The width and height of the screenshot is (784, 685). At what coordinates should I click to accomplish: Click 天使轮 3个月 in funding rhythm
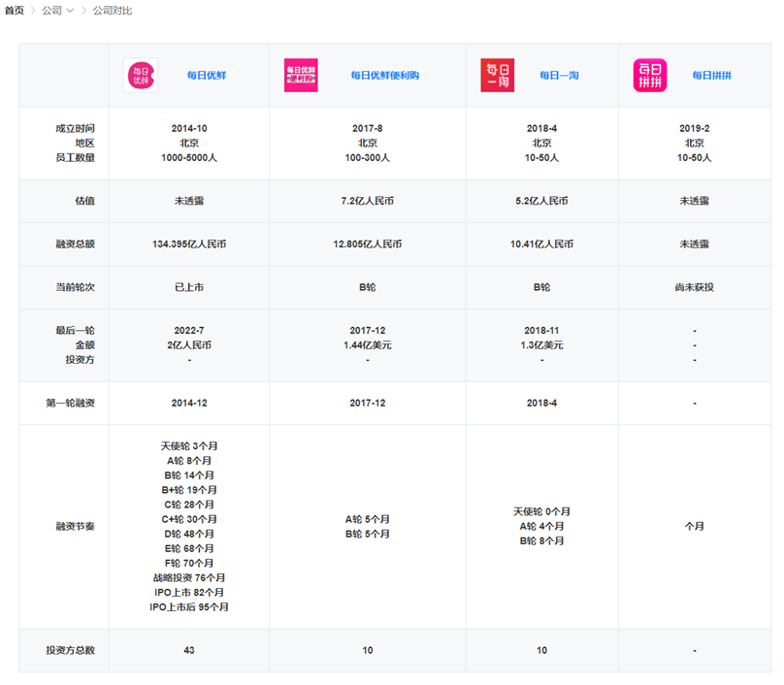[x=189, y=446]
